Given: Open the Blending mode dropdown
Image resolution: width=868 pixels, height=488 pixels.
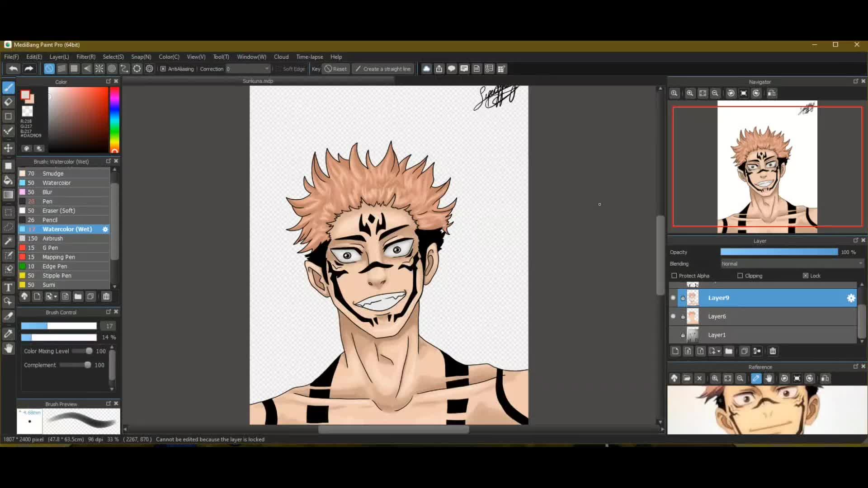Looking at the screenshot, I should pos(792,263).
